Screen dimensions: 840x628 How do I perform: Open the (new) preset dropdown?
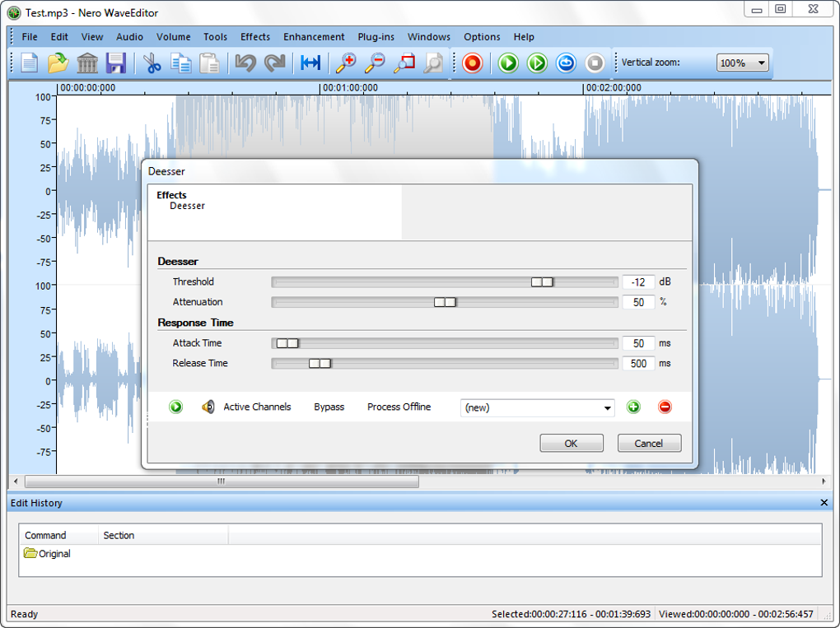tap(537, 407)
